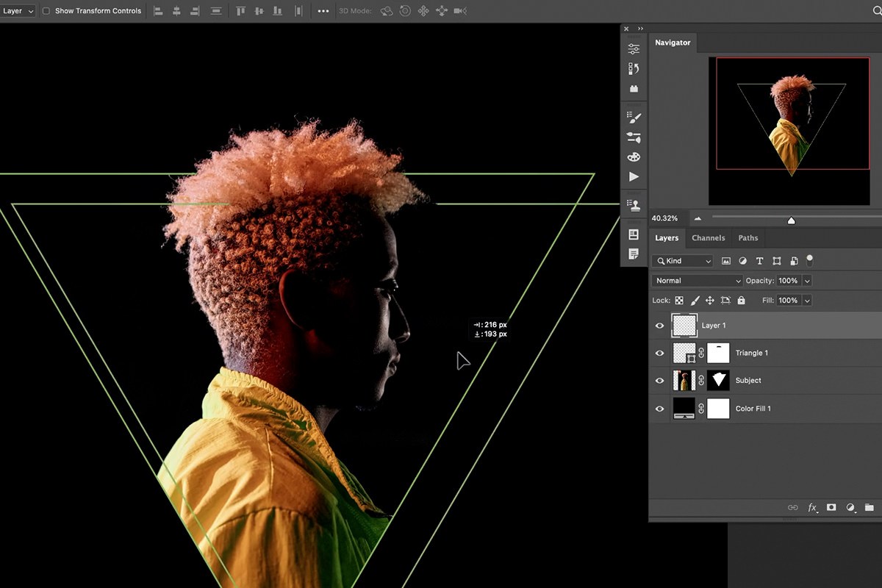Open the Kind filter dropdown
Screen dimensions: 882x588
pyautogui.click(x=682, y=261)
